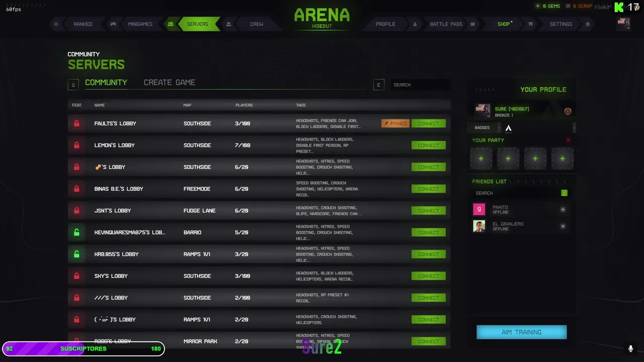Open the Settings nav tab
Viewport: 644px width, 362px height.
[560, 24]
